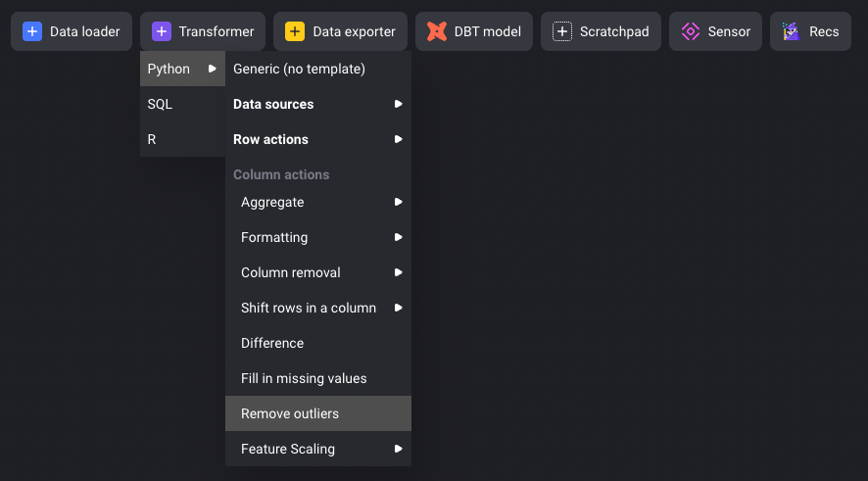Click the orange DBT model icon
The image size is (868, 481).
pyautogui.click(x=437, y=31)
